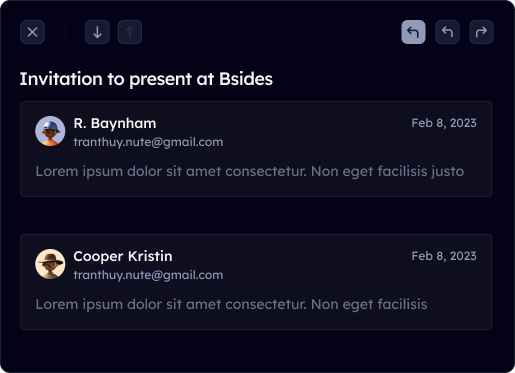Go to previous message with up arrow
Screen dimensions: 515x373
pyautogui.click(x=130, y=32)
